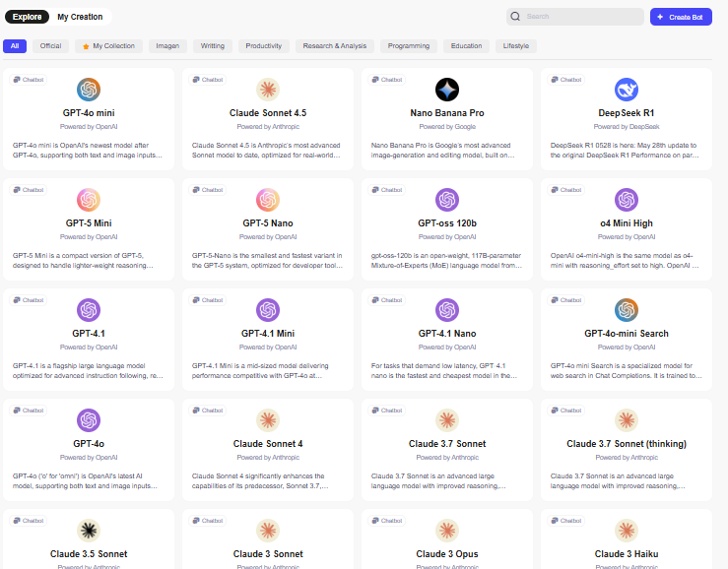728x569 pixels.
Task: Click the GPT-4o-mini Search icon
Action: coord(627,310)
